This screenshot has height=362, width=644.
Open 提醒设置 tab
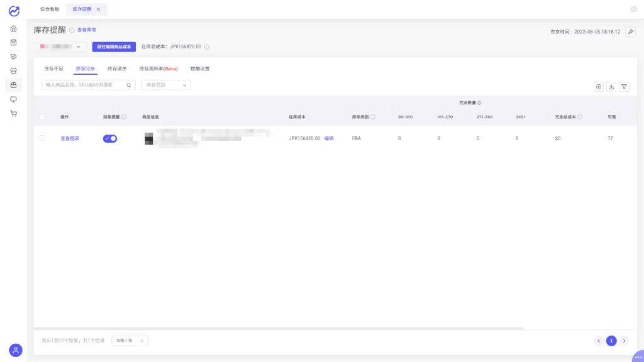tap(200, 69)
